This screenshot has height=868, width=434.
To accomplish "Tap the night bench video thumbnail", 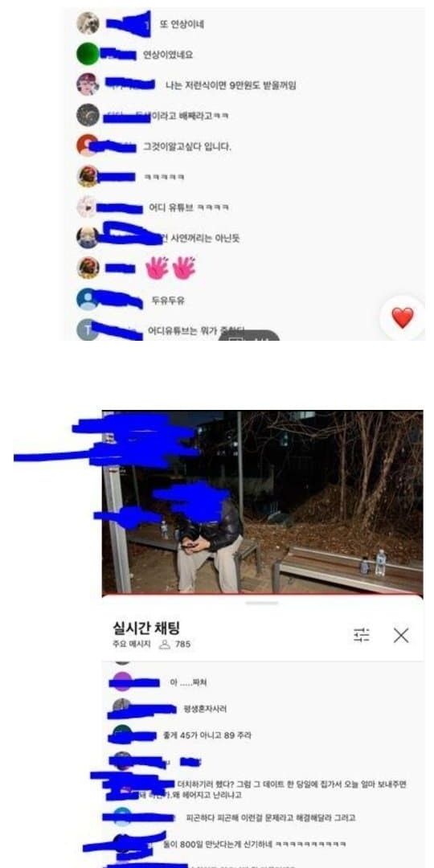I will point(262,502).
